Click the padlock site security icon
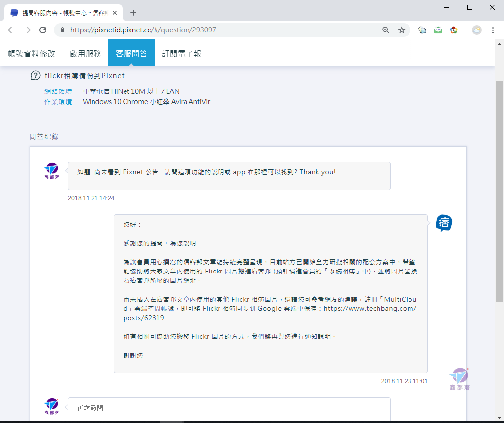 (x=63, y=30)
